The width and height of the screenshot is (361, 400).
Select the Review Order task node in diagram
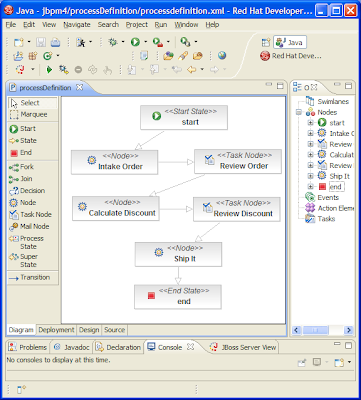(x=238, y=162)
